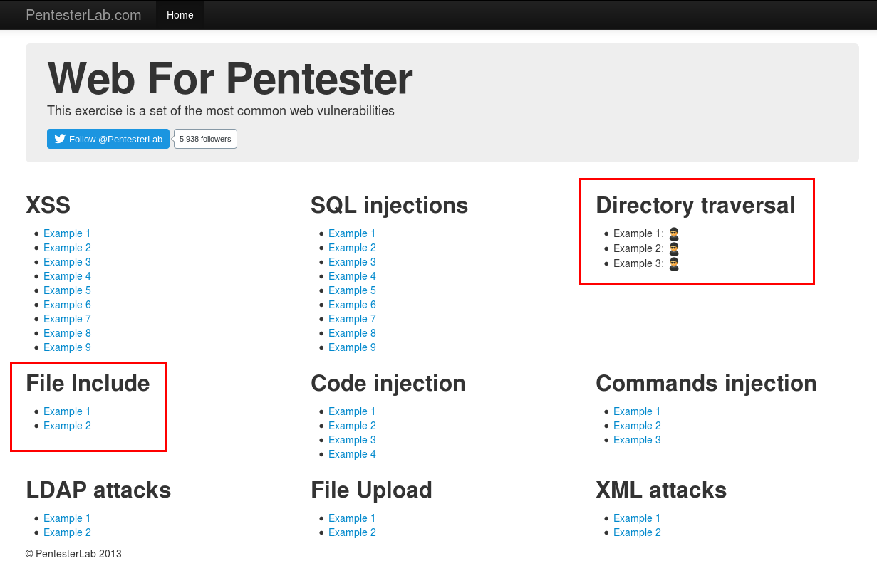The image size is (877, 588).
Task: Click the Twitter bird icon in the Follow button
Action: click(60, 138)
